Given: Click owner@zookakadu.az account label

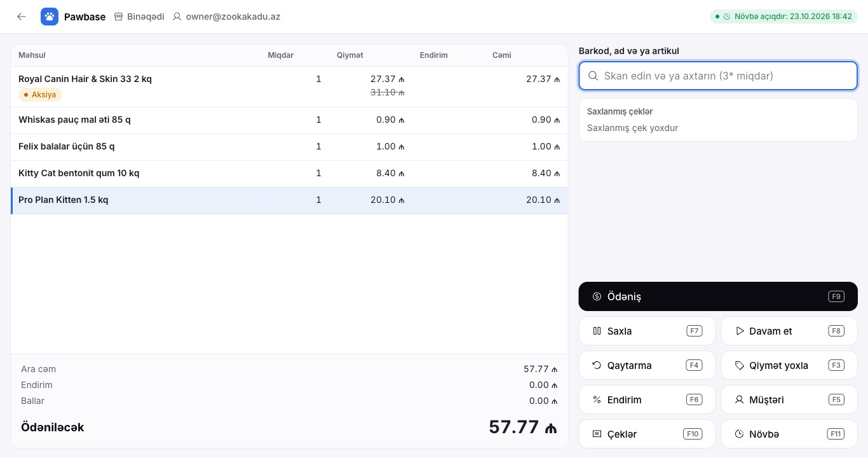Looking at the screenshot, I should pos(233,17).
